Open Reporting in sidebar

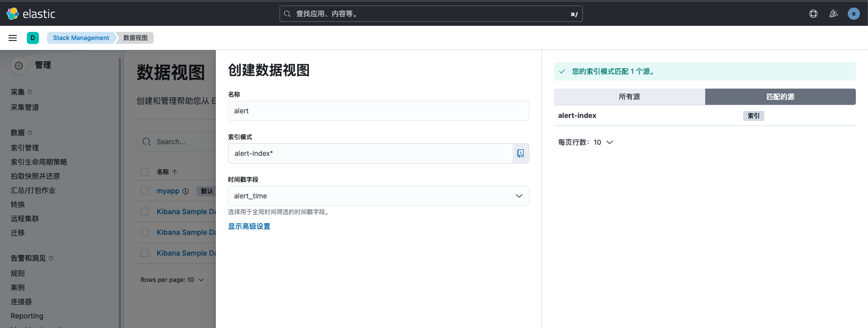point(27,316)
